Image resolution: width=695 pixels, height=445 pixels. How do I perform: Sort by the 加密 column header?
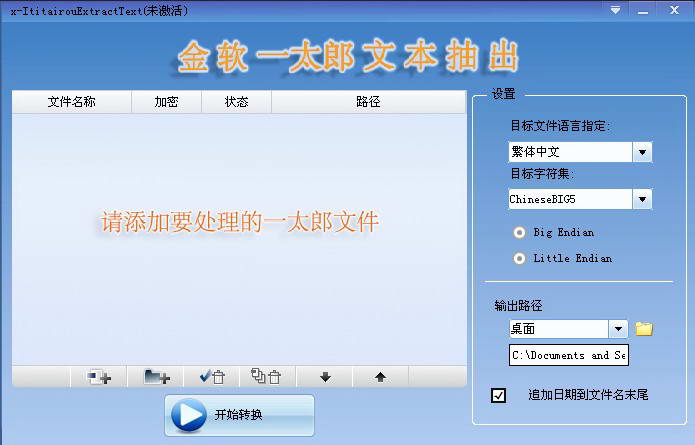(x=167, y=102)
